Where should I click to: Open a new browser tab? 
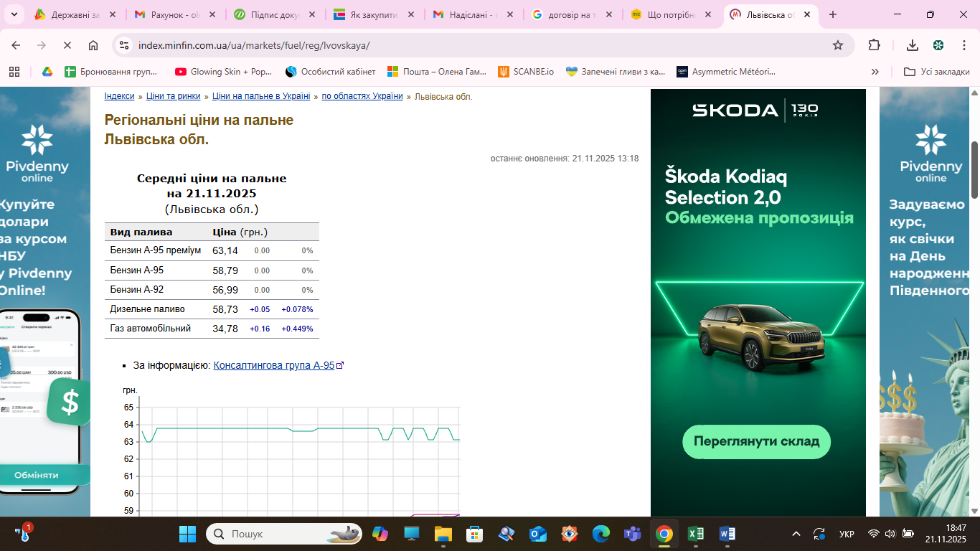pos(832,14)
